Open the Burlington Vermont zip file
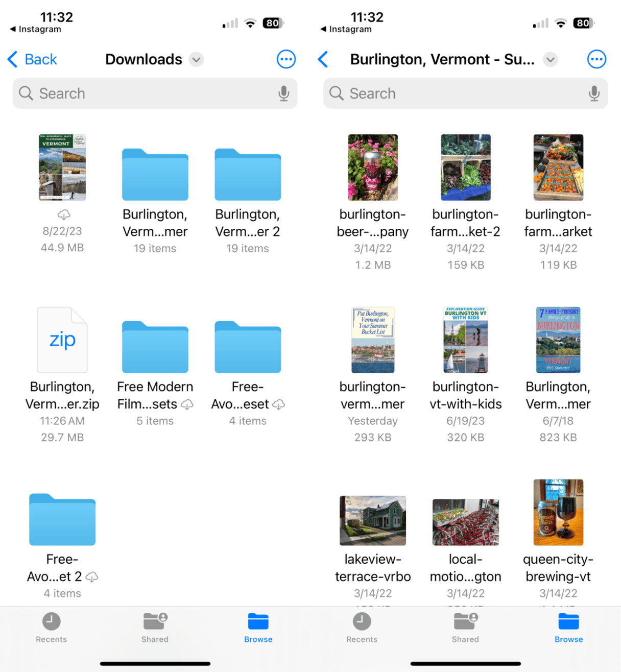Screen dimensions: 621x672 point(62,340)
